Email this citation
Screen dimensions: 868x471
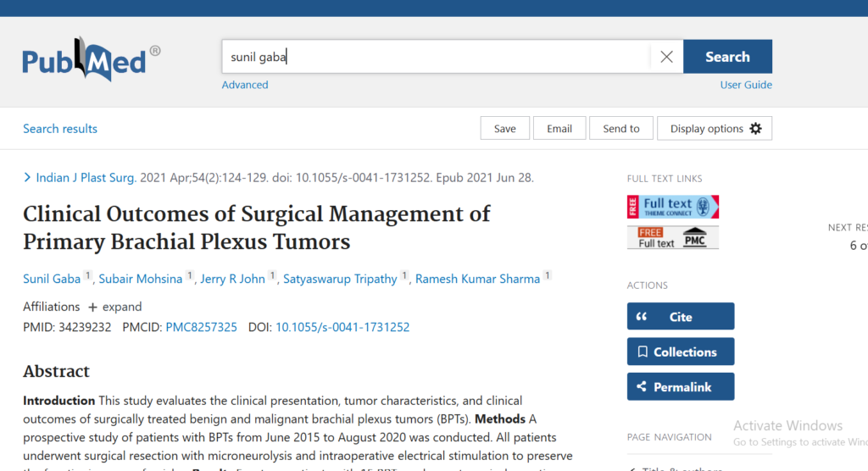coord(559,129)
